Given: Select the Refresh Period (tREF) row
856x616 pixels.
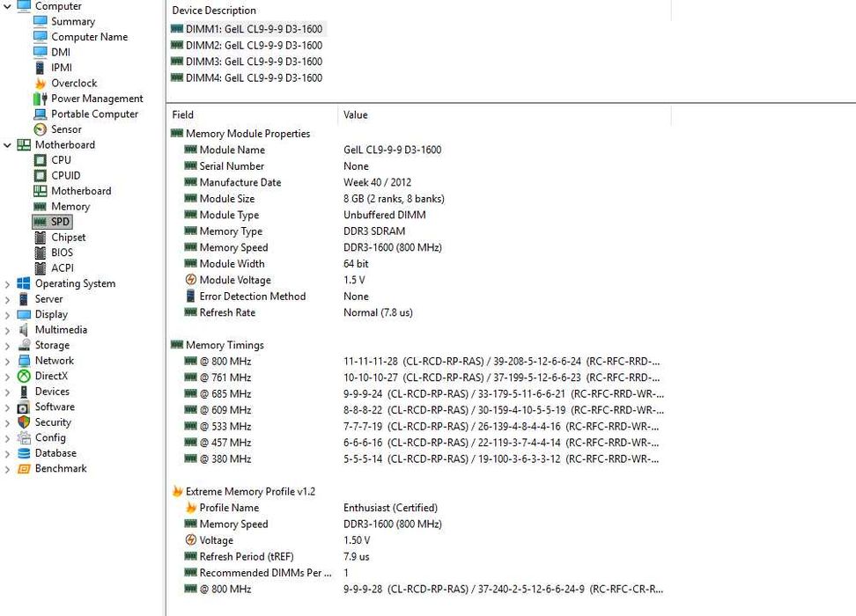Looking at the screenshot, I should point(418,556).
